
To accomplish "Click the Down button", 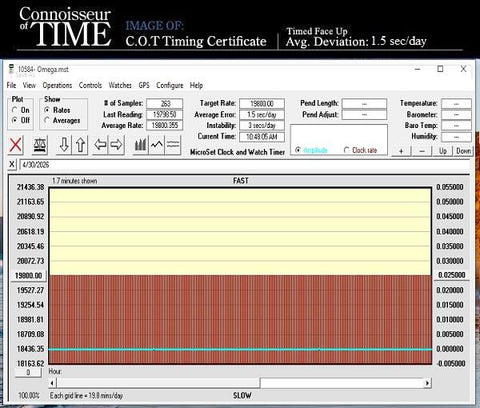I will pos(464,151).
